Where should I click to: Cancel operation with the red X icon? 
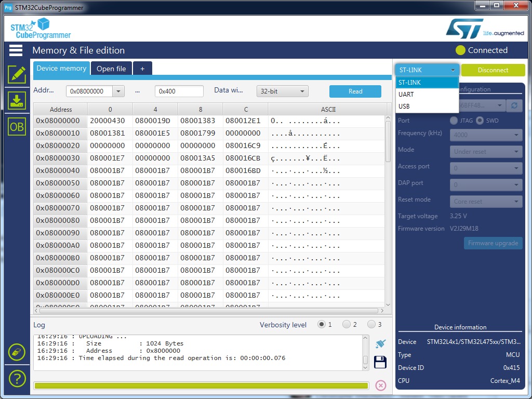pyautogui.click(x=381, y=385)
